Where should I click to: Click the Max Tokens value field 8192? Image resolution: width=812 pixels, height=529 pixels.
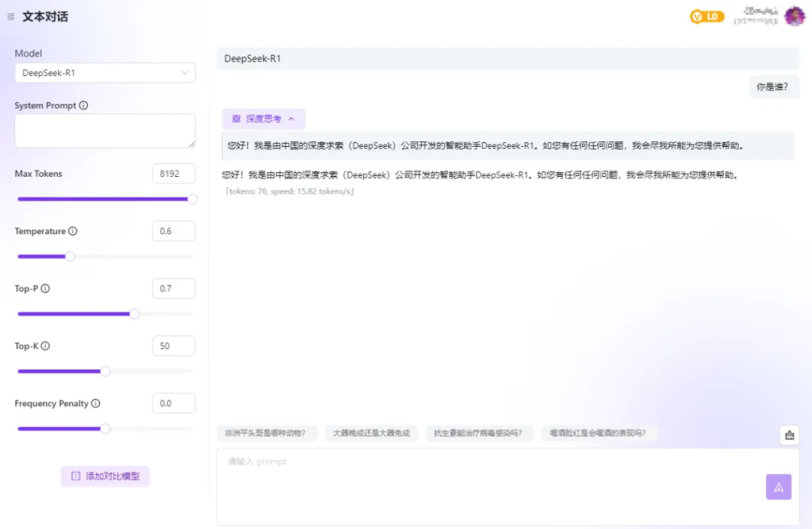tap(173, 174)
